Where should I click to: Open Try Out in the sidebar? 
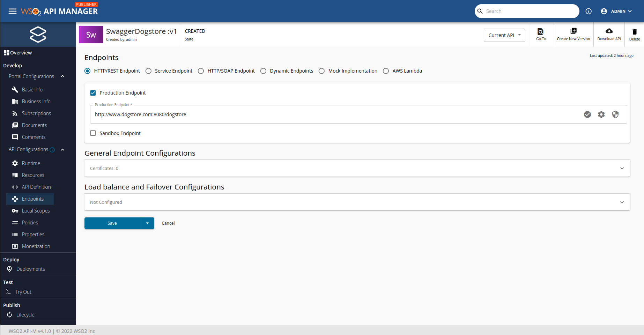23,292
